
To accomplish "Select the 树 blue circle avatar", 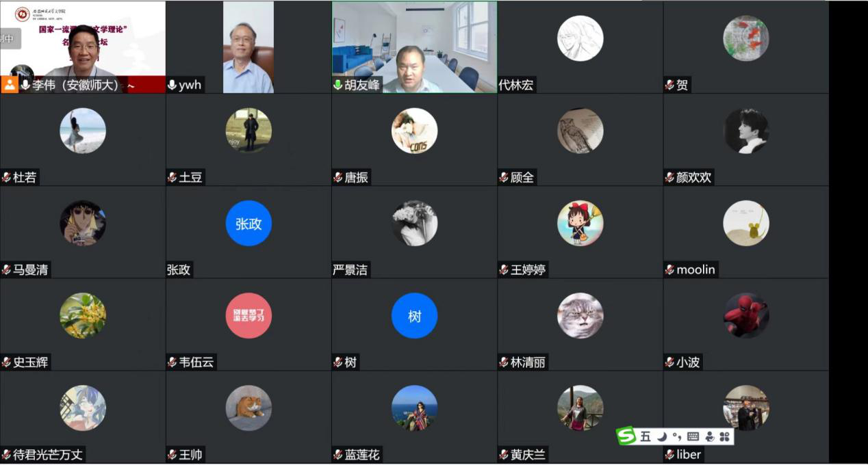I will [x=414, y=316].
